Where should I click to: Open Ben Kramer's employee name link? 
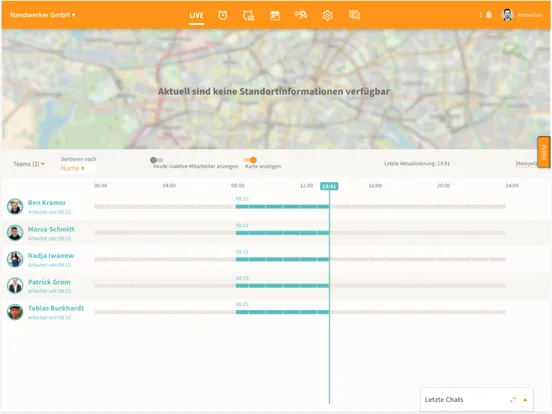tap(47, 202)
